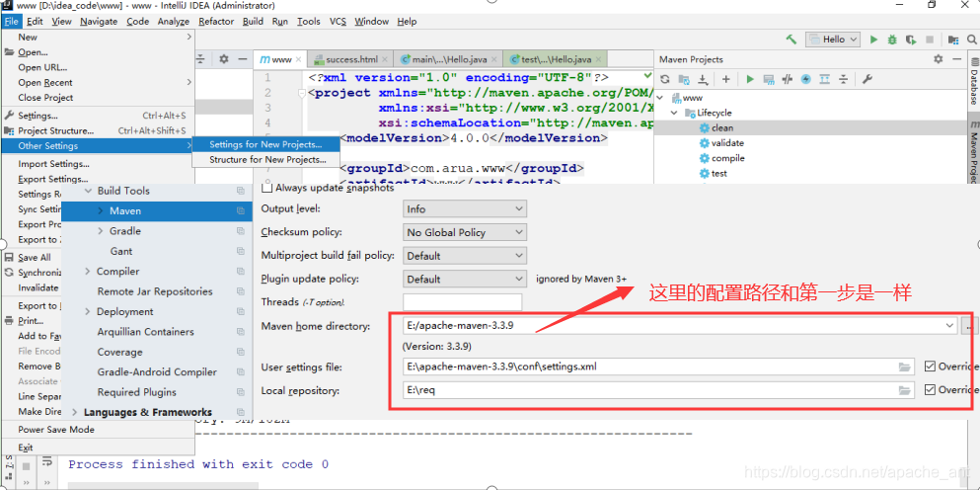The width and height of the screenshot is (980, 490).
Task: Select clean lifecycle goal
Action: click(x=721, y=128)
